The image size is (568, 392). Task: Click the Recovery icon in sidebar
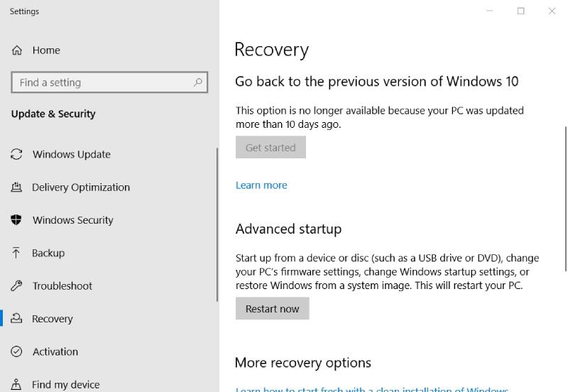pyautogui.click(x=16, y=318)
